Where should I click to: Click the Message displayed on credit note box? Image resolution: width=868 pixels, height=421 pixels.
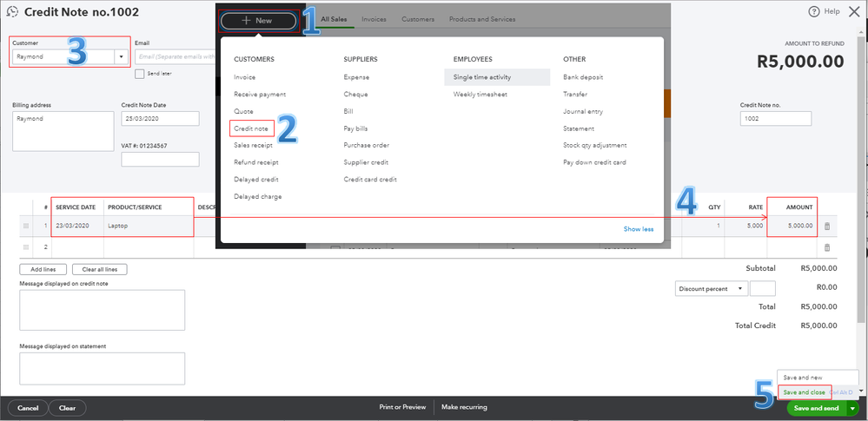click(102, 310)
